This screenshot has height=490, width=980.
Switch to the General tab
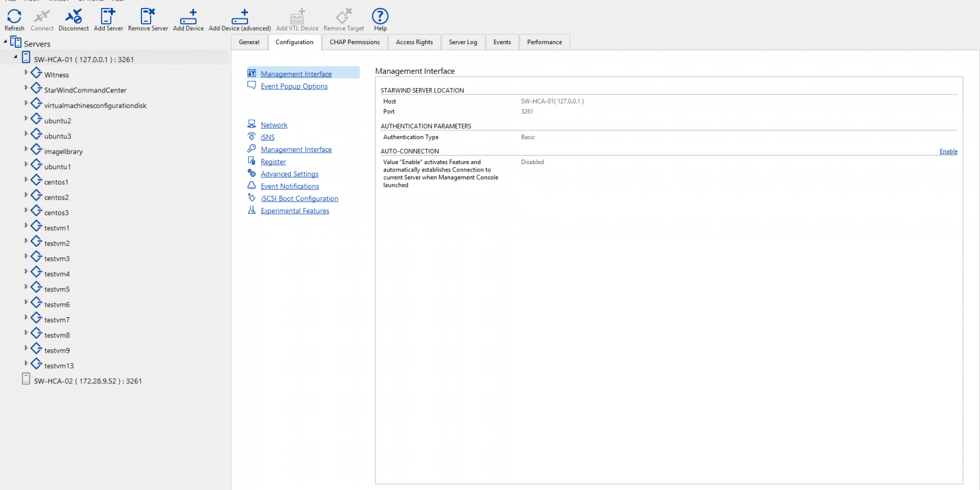249,42
